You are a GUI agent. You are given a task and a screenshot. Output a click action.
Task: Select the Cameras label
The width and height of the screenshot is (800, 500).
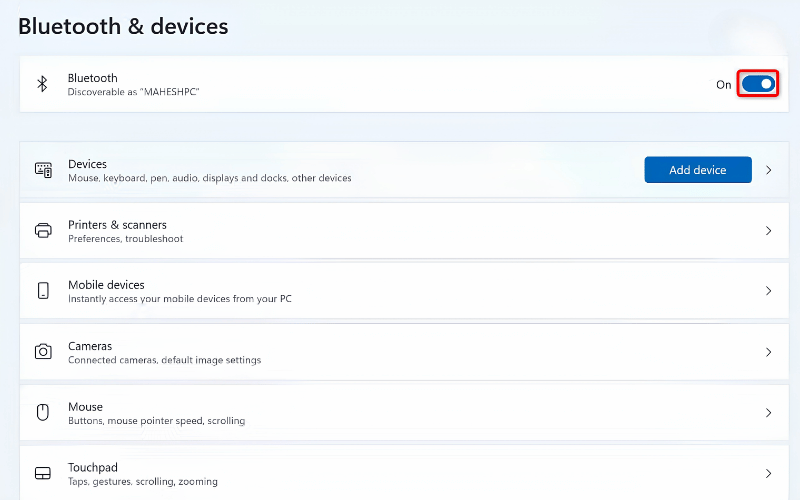(90, 346)
